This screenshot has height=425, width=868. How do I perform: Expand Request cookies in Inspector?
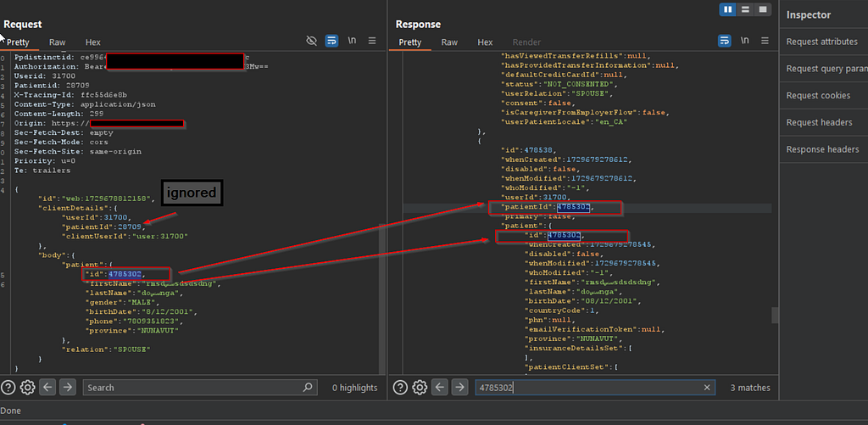tap(818, 95)
